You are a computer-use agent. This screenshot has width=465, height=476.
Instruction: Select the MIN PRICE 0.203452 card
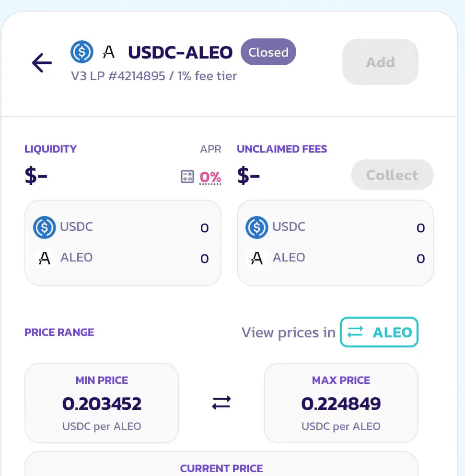click(x=102, y=403)
